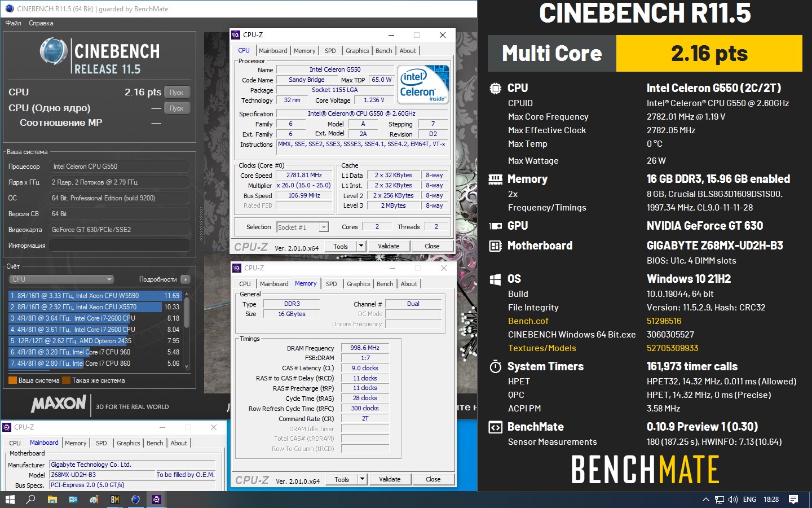The width and height of the screenshot is (812, 508).
Task: Open taskbar Search magnifier
Action: [30, 500]
